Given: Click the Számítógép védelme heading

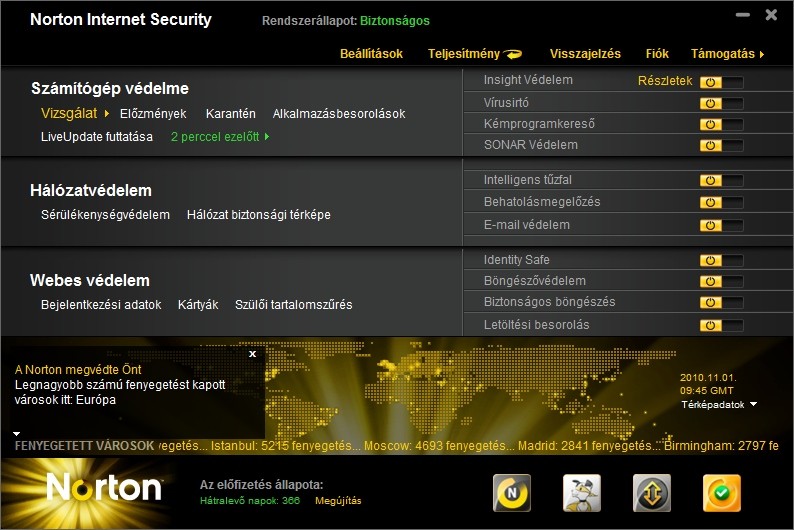Looking at the screenshot, I should [109, 89].
